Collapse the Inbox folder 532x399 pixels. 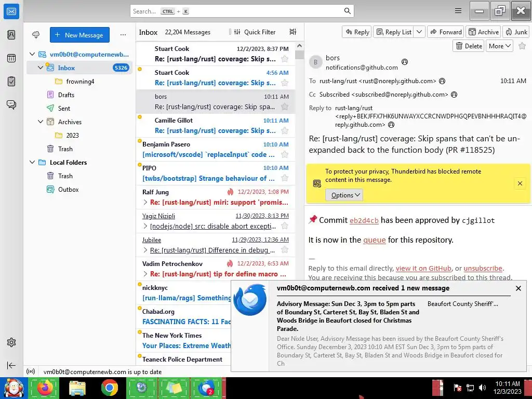(41, 68)
